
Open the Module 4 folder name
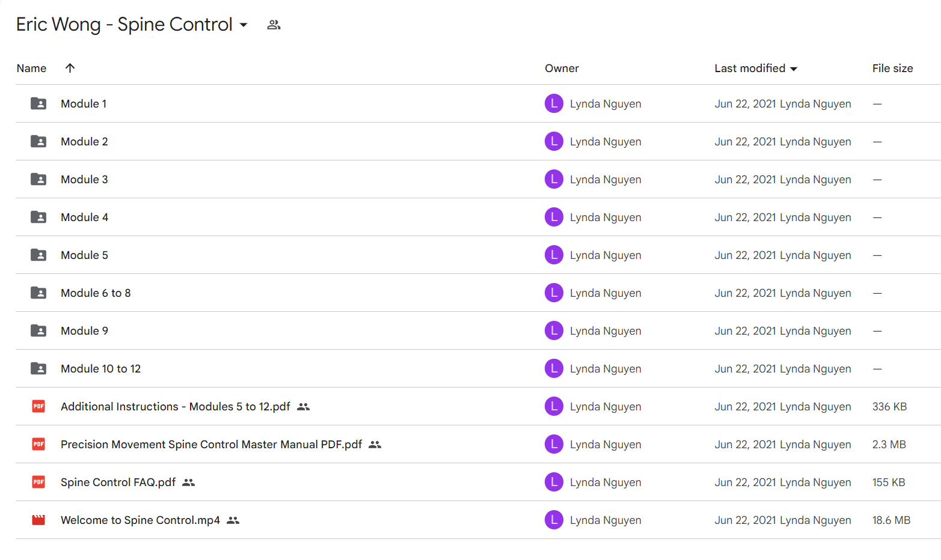(x=84, y=218)
